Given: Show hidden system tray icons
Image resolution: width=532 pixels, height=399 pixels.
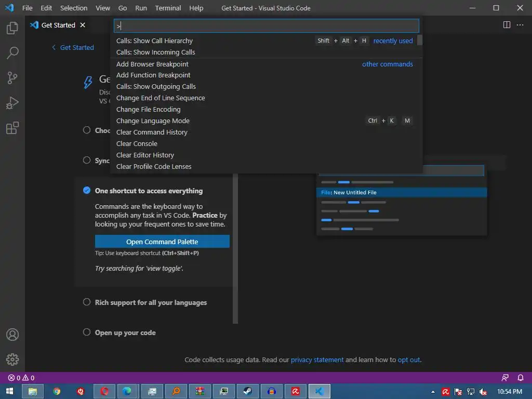Looking at the screenshot, I should pos(433,392).
